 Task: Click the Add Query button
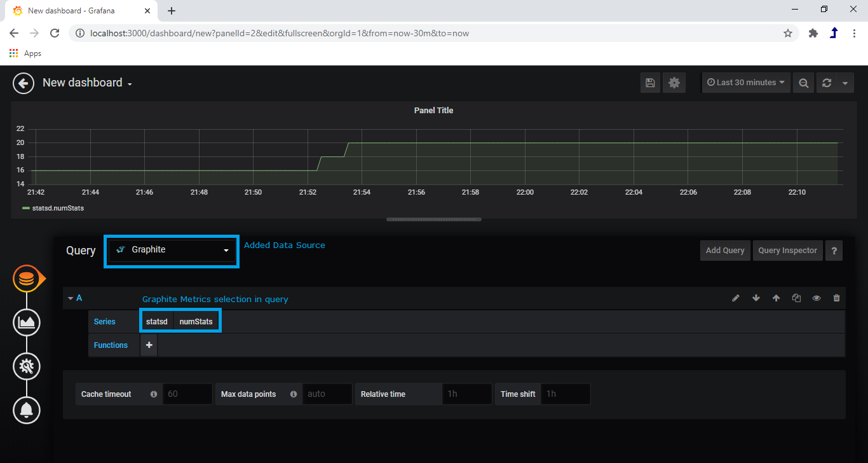coord(724,250)
